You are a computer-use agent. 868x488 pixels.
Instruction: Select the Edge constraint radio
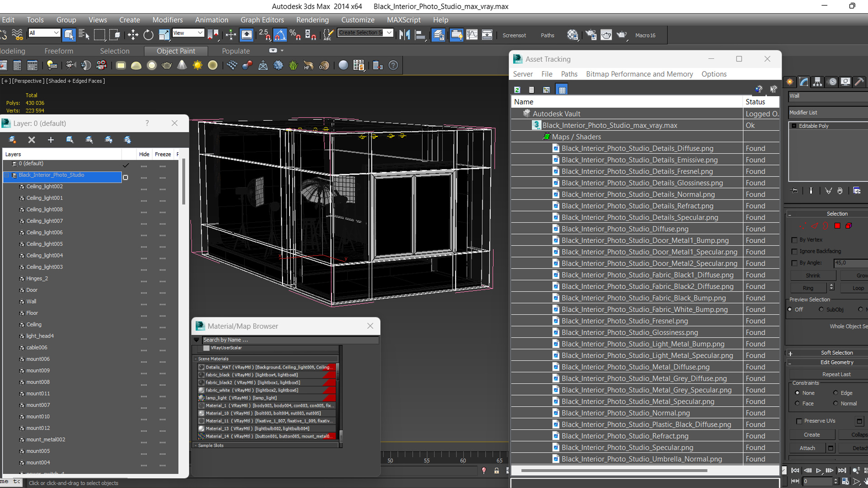click(x=835, y=393)
